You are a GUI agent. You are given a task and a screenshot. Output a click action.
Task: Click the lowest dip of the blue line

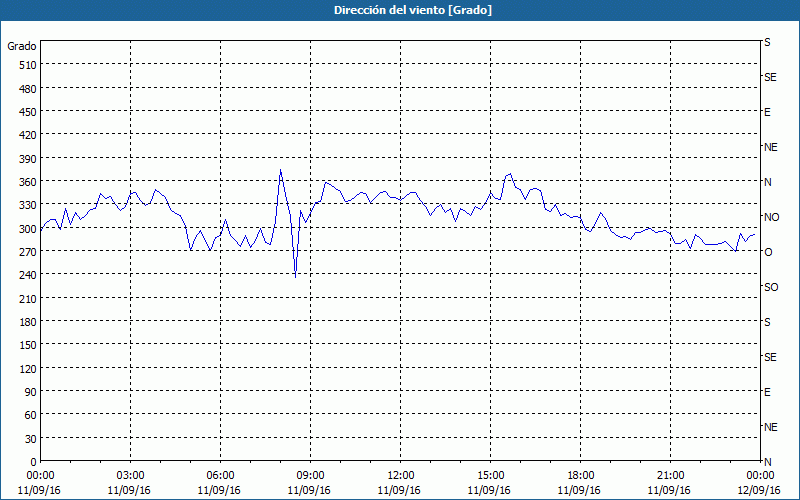[295, 277]
